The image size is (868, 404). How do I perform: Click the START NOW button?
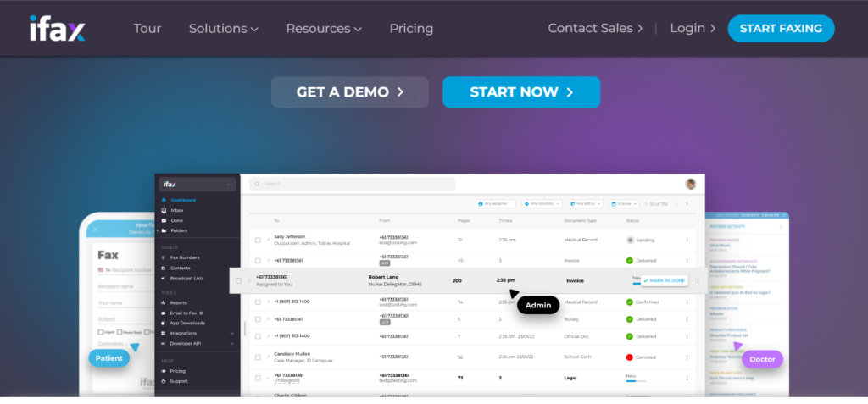521,91
